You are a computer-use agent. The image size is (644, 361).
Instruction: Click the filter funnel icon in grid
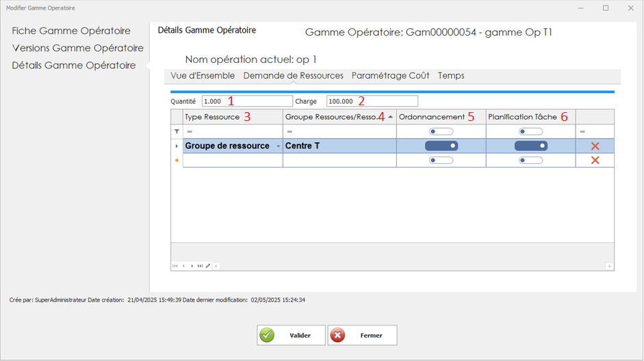pyautogui.click(x=177, y=131)
